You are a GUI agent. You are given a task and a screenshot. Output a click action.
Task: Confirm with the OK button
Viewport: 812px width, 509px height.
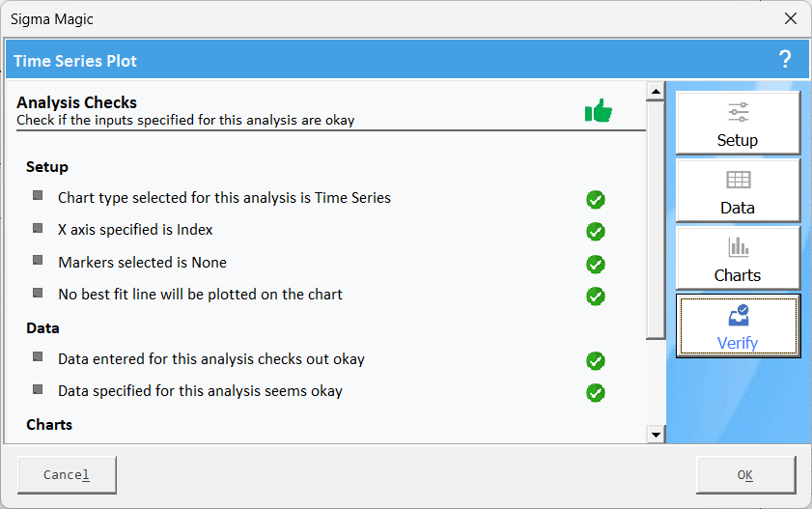[745, 475]
